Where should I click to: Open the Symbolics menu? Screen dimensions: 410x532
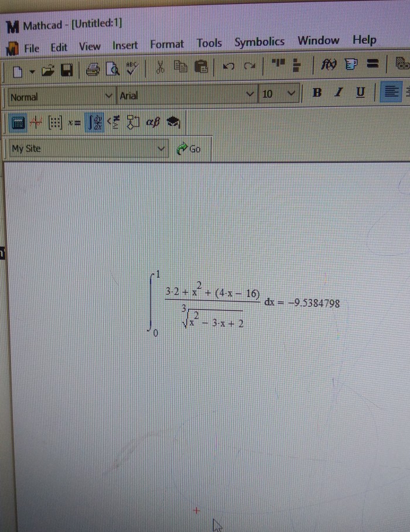tap(259, 42)
